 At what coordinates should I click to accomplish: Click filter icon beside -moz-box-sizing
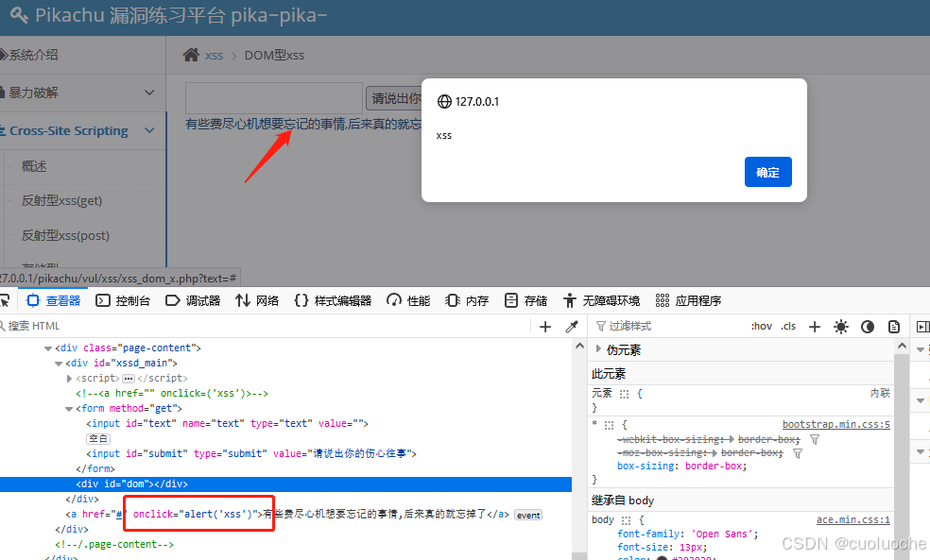[x=798, y=453]
